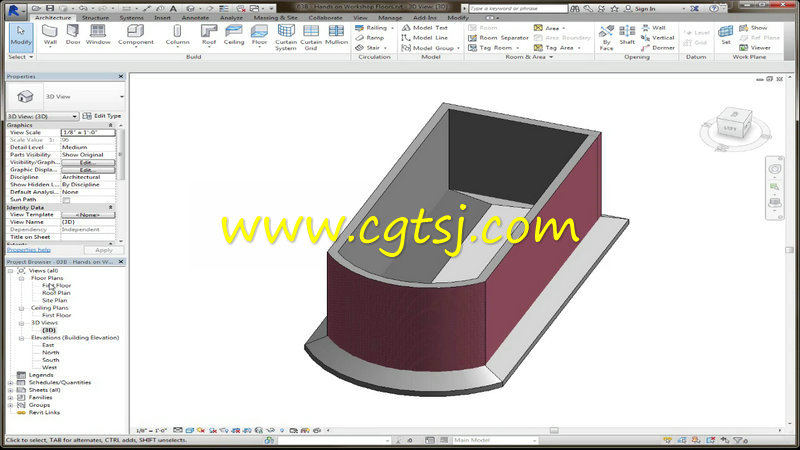The width and height of the screenshot is (800, 450).
Task: Click the Edit Type button
Action: (102, 116)
